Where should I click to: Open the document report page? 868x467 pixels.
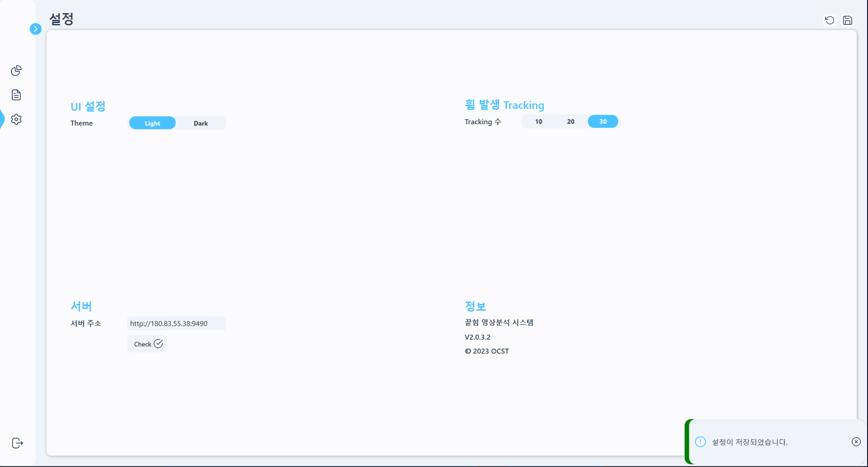pos(16,95)
